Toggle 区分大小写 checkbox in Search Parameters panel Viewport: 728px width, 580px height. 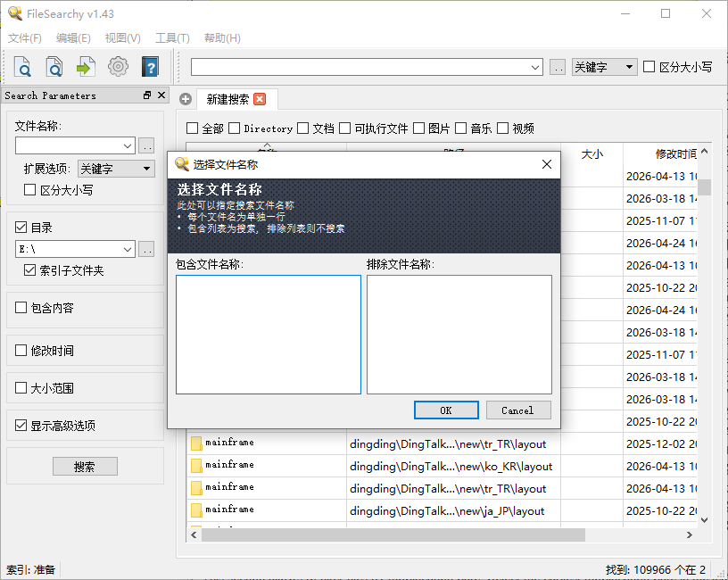click(x=29, y=189)
